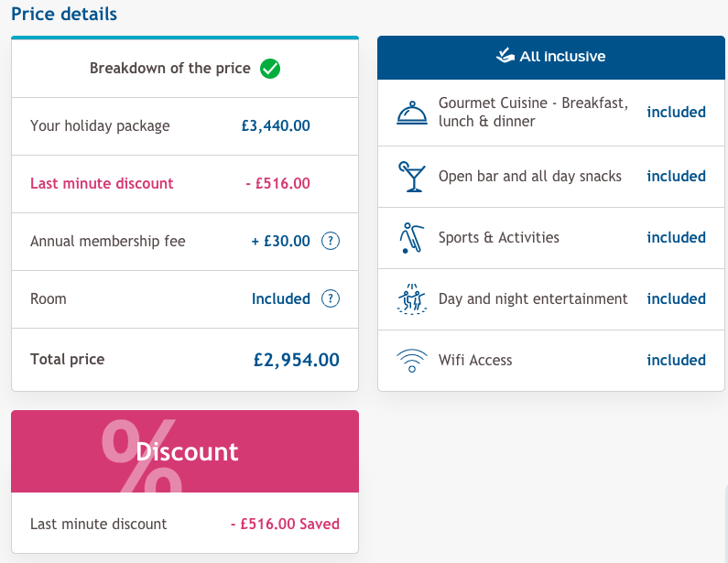
Task: Expand the Breakdown of the price header
Action: (185, 69)
